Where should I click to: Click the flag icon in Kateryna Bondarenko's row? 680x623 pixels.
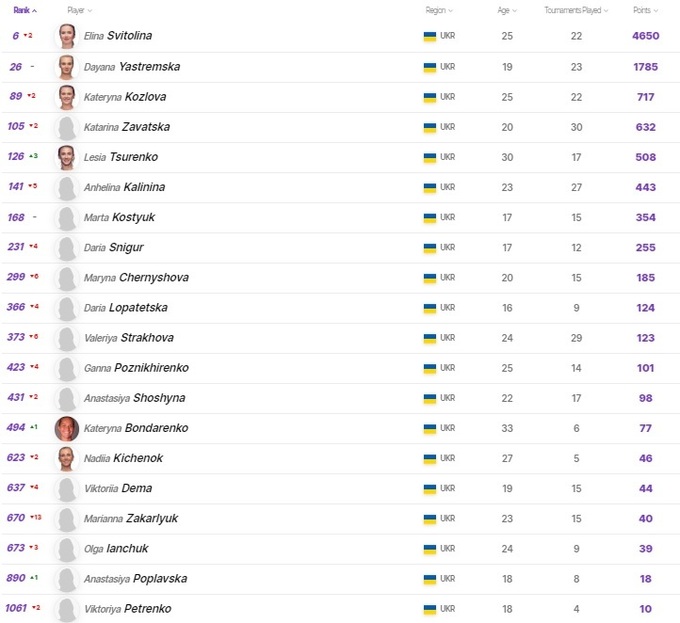(430, 428)
